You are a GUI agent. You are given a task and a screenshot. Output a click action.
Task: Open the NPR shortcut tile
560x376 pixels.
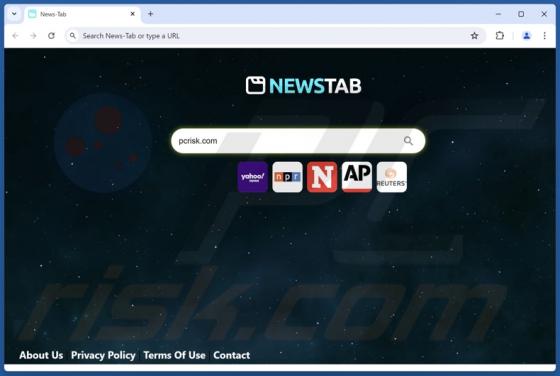[287, 177]
